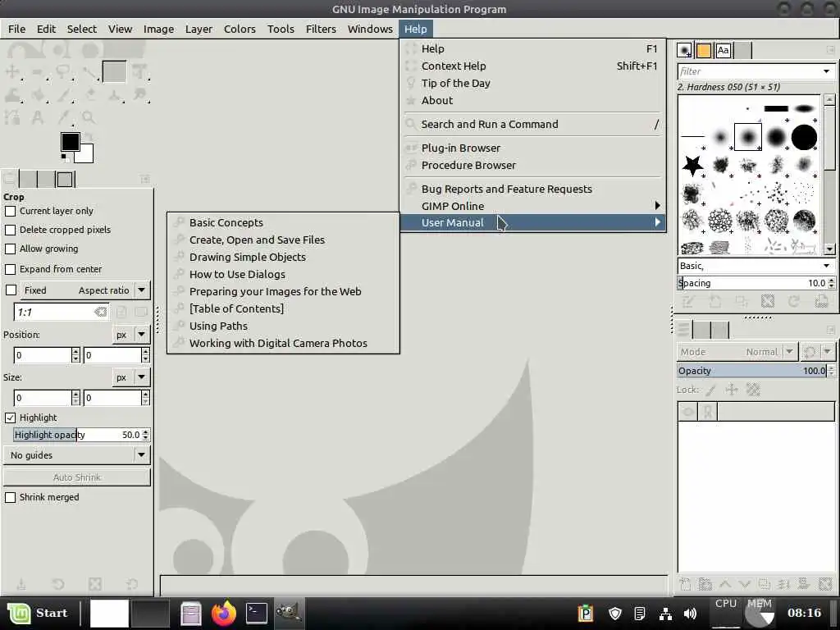Click the Start menu button
This screenshot has height=630, width=840.
(39, 613)
